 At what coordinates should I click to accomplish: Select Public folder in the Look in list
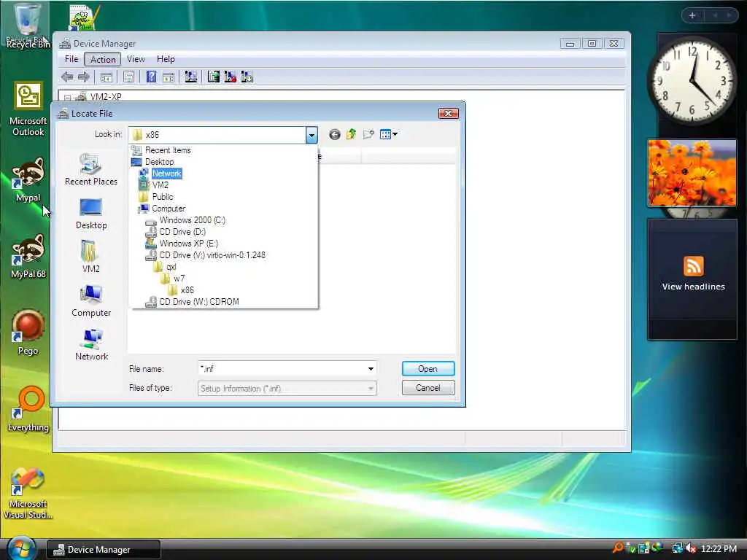[163, 197]
